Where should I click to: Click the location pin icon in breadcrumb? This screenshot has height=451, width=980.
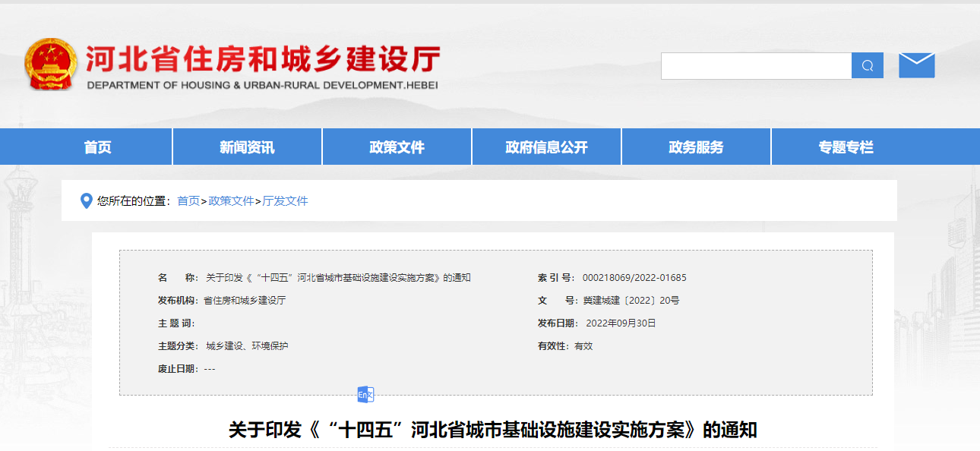tap(86, 201)
